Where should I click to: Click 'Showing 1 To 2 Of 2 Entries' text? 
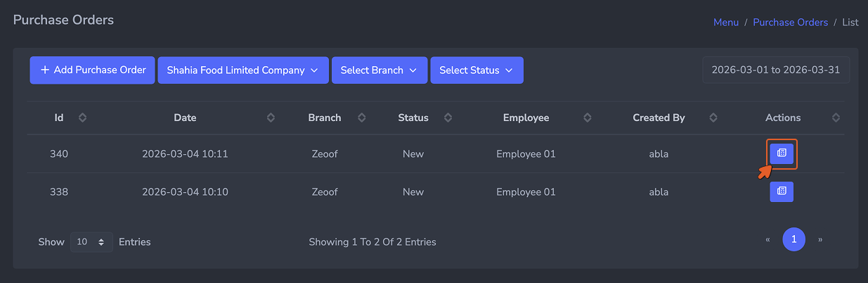click(373, 241)
